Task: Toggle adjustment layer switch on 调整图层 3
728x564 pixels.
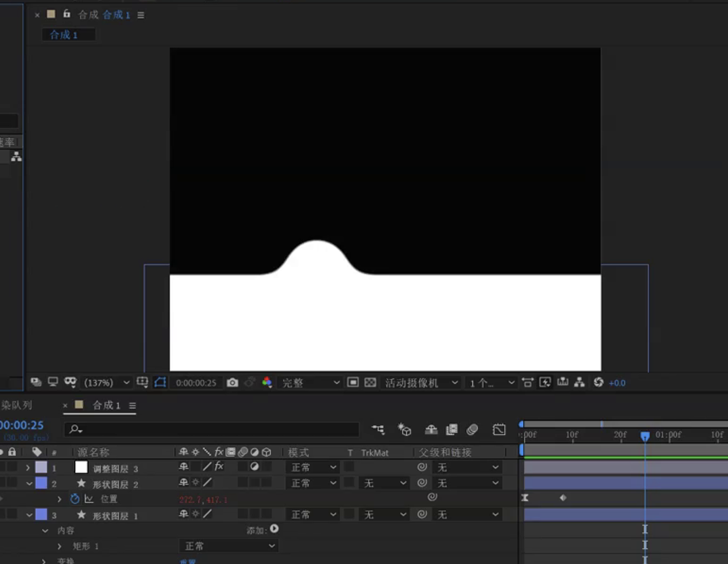Action: 254,466
